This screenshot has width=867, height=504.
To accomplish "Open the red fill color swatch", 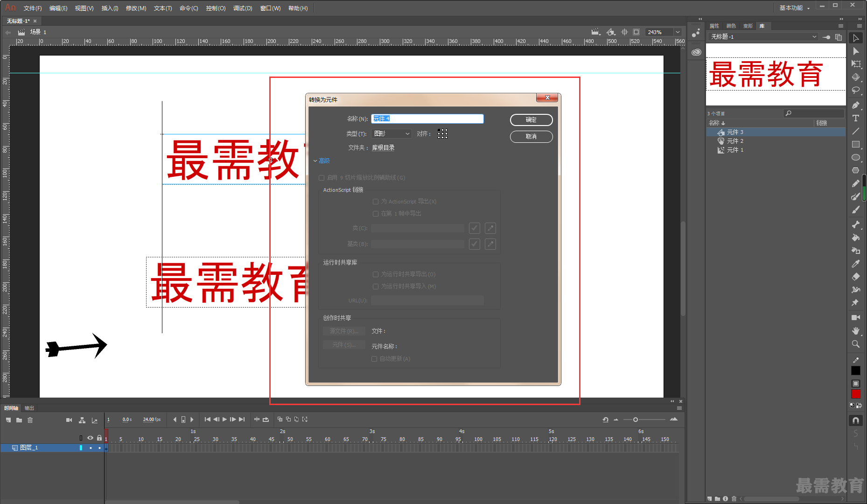I will click(x=856, y=394).
